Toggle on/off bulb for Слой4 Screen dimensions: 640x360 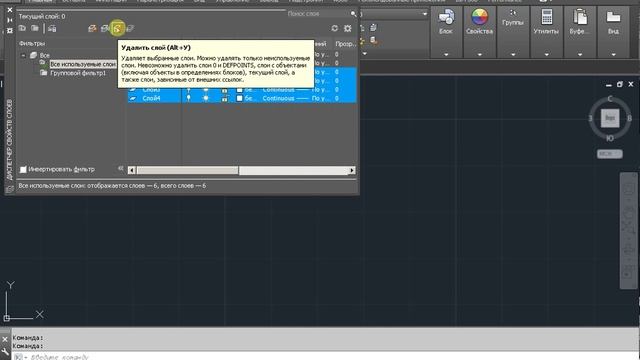pyautogui.click(x=188, y=98)
